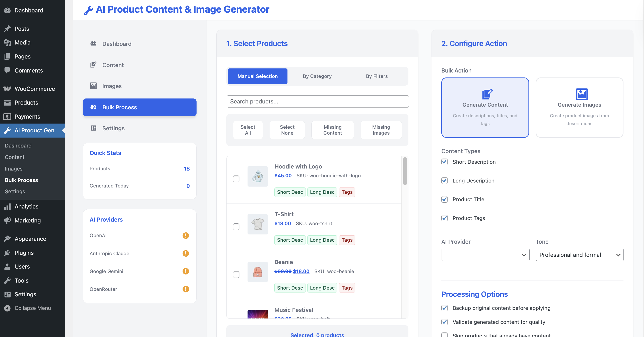Click the Generate Images picture icon
The image size is (644, 337).
pos(581,94)
